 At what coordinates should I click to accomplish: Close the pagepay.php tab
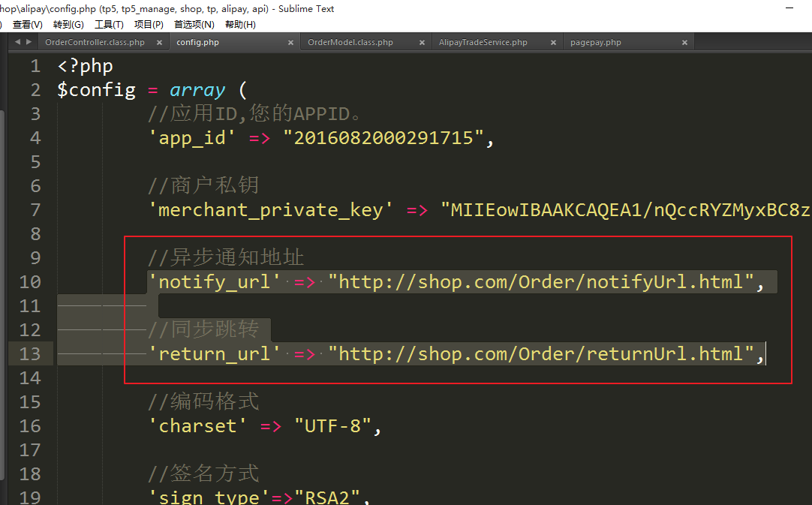coord(684,43)
